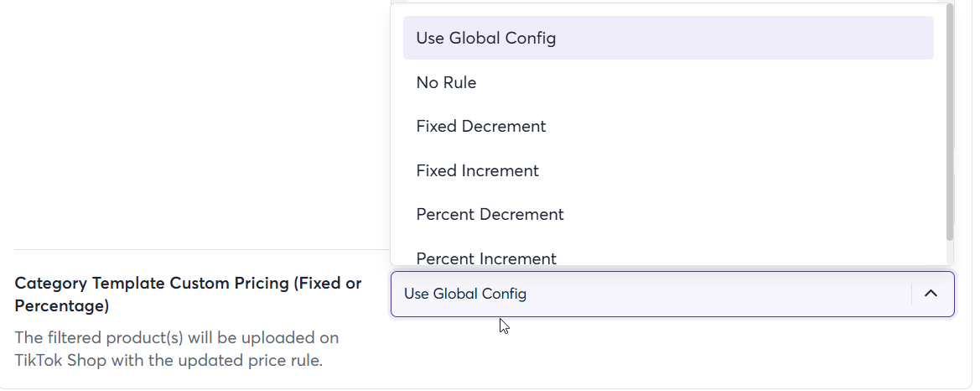Collapse the pricing dropdown using the chevron arrow
Image resolution: width=980 pixels, height=391 pixels.
pos(931,294)
